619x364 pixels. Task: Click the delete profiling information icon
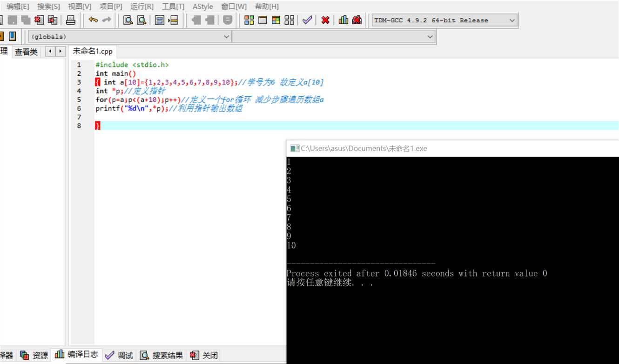pyautogui.click(x=357, y=20)
